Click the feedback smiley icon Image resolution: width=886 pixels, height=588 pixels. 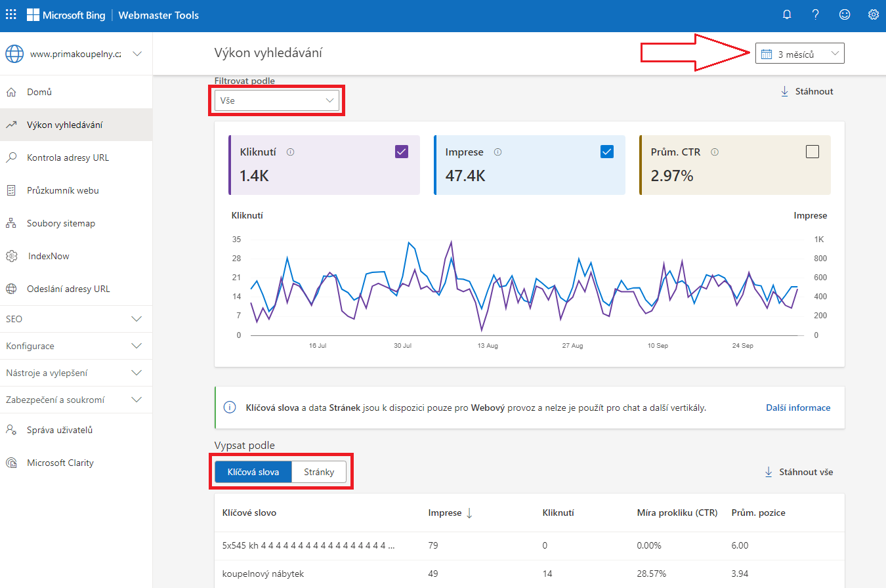coord(845,14)
